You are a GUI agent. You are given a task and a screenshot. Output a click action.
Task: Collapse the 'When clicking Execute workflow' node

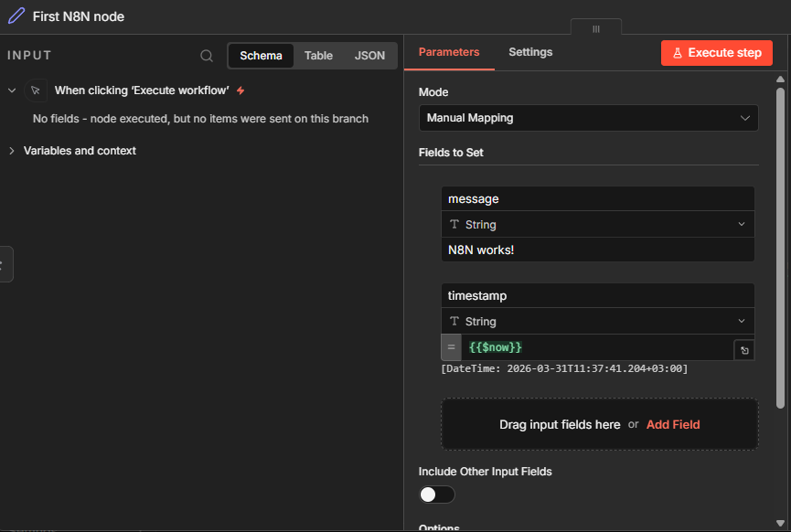point(12,90)
